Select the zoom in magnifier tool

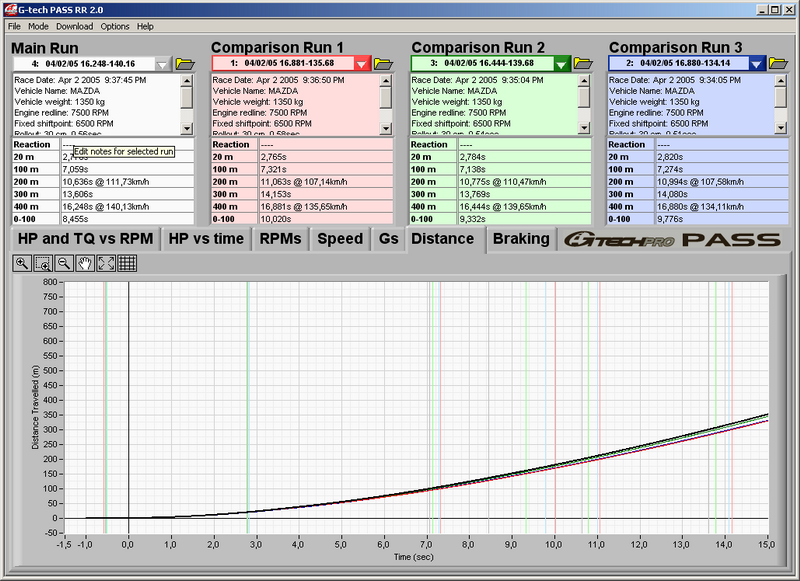click(x=22, y=263)
